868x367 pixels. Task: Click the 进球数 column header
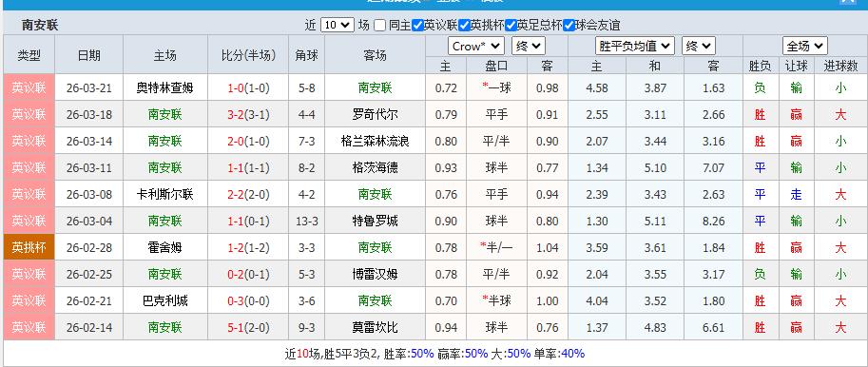pyautogui.click(x=840, y=66)
